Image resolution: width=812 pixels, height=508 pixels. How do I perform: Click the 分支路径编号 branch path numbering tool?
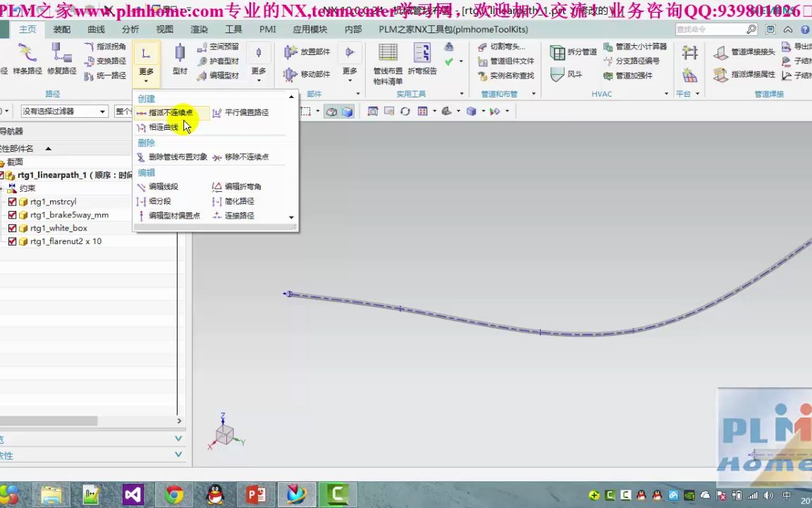coord(632,61)
